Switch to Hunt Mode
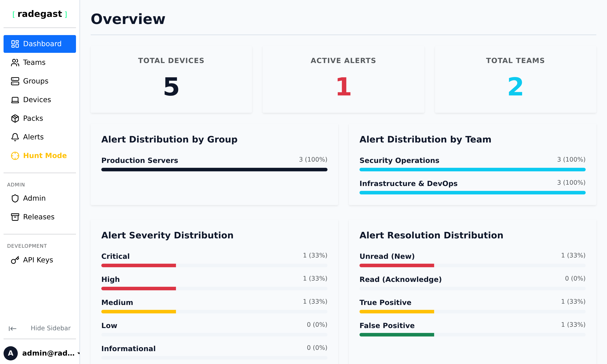 pyautogui.click(x=40, y=156)
